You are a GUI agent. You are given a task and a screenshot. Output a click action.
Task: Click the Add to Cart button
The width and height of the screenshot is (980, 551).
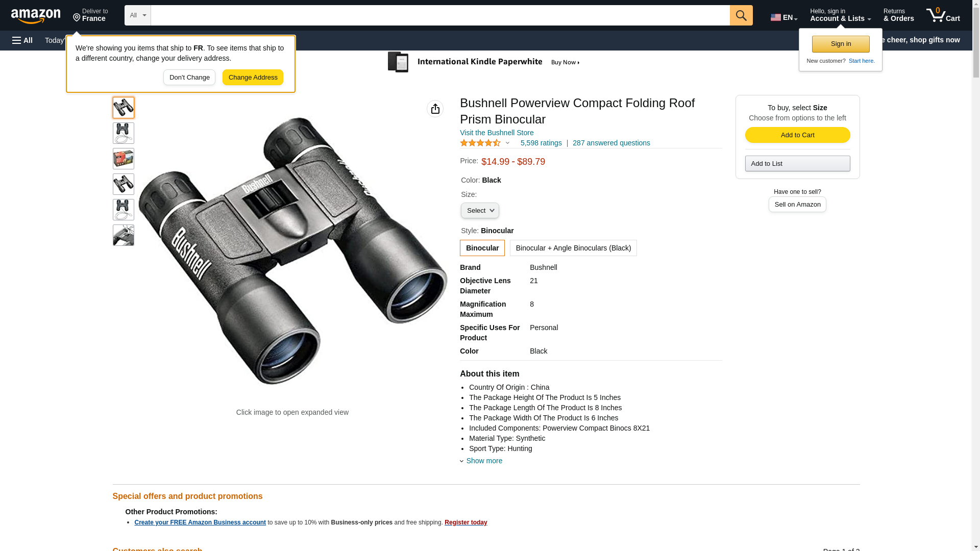click(x=797, y=135)
